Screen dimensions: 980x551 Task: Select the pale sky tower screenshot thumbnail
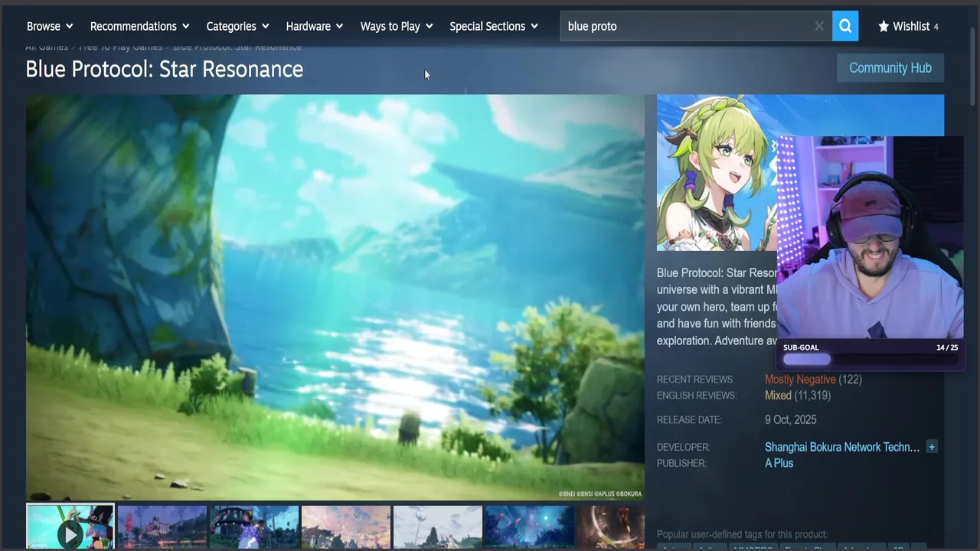click(x=438, y=527)
